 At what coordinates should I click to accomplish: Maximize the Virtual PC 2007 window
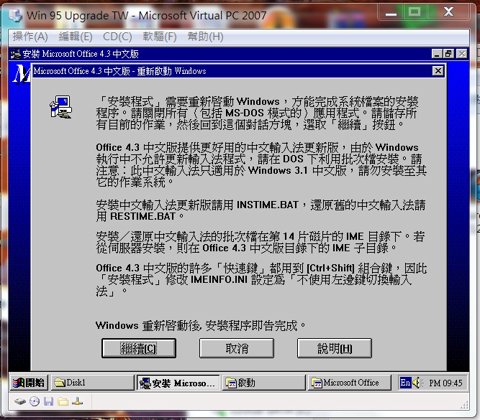pos(414,12)
